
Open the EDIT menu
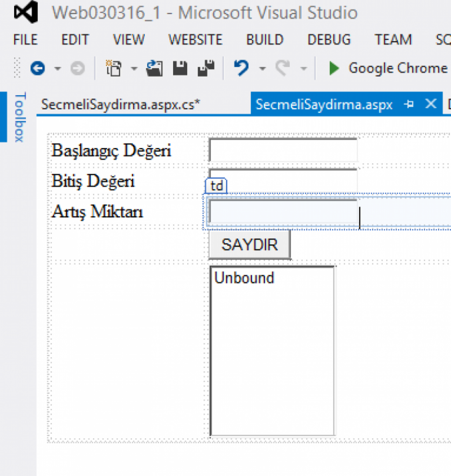coord(75,40)
